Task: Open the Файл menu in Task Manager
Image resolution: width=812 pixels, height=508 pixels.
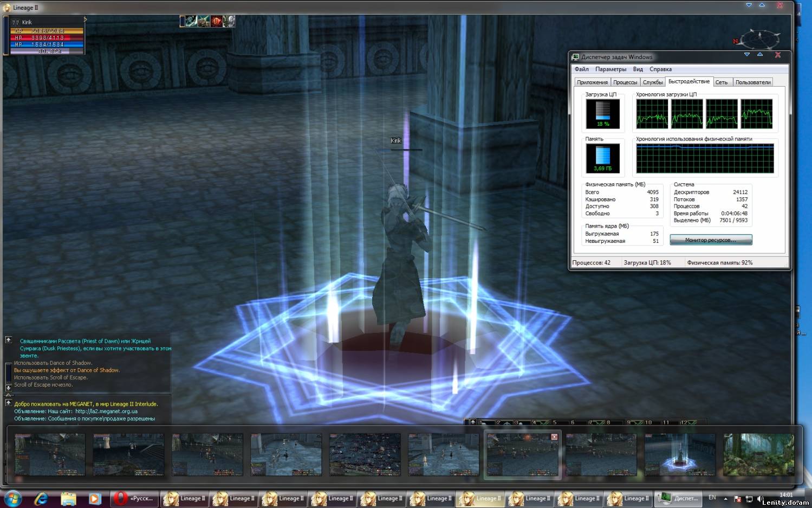Action: tap(581, 69)
